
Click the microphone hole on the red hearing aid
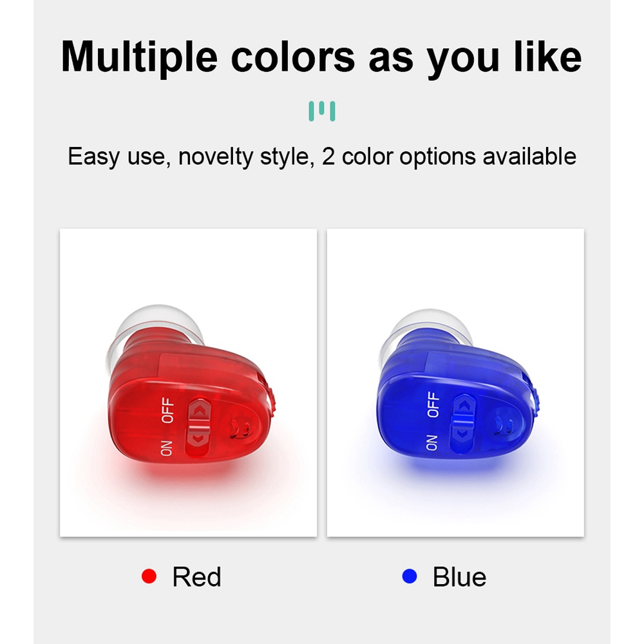243,426
